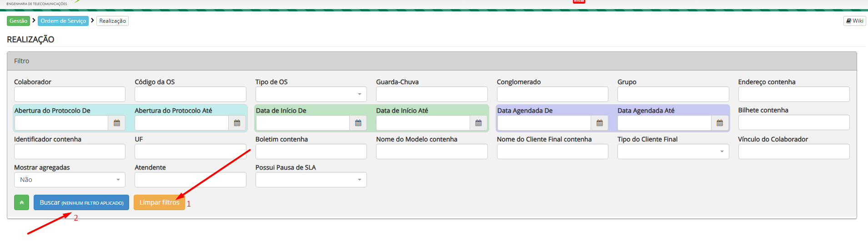
Task: Open calendar for Data Agendada De
Action: tap(599, 123)
